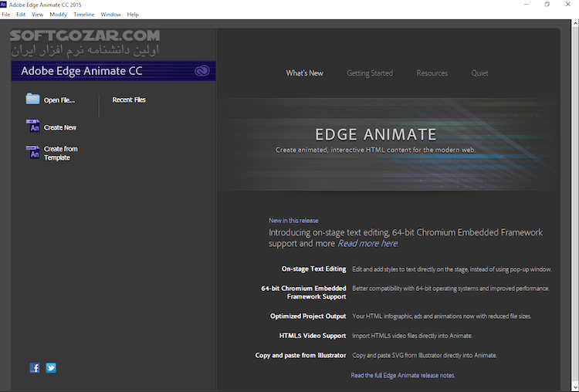Open the Window menu
The image size is (579, 392).
(x=110, y=15)
